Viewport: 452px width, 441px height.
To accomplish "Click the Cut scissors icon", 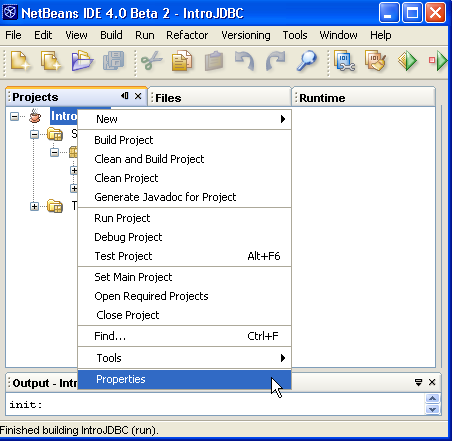I will click(152, 61).
